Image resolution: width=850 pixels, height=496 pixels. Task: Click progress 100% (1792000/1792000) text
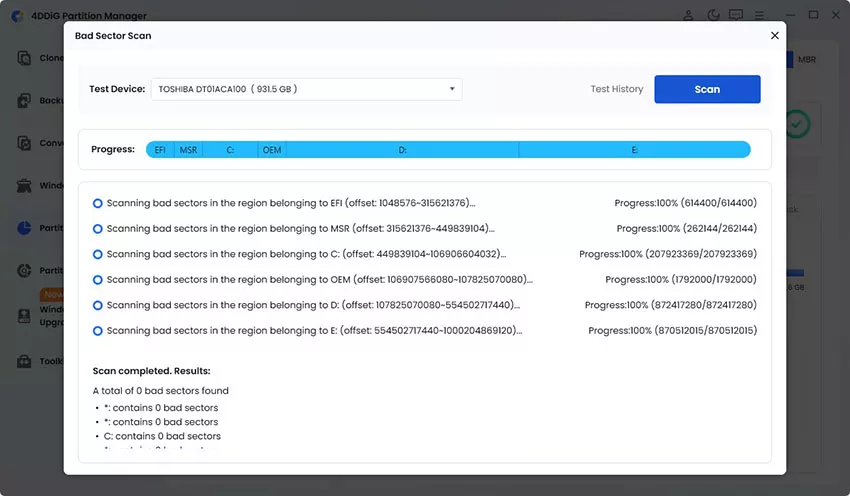point(681,279)
